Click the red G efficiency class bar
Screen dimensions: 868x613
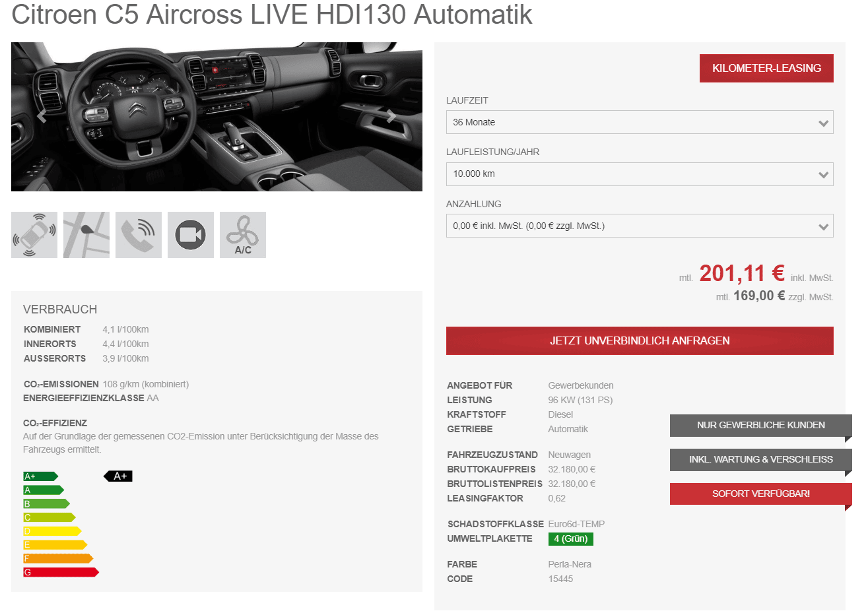pos(61,572)
